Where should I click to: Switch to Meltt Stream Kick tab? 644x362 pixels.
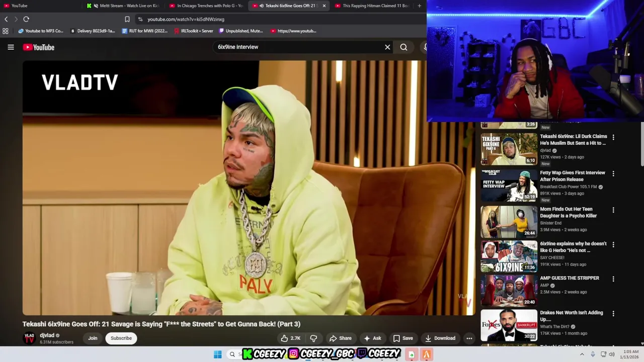pos(123,6)
